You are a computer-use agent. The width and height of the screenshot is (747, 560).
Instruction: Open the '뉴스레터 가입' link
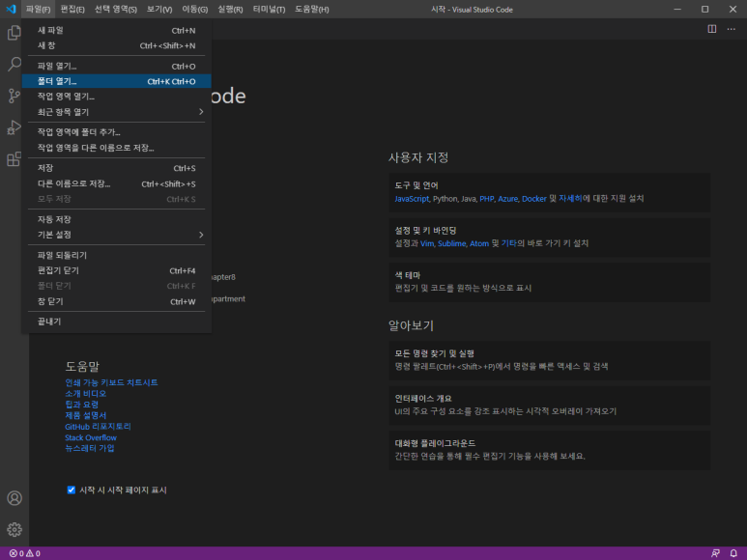coord(90,448)
